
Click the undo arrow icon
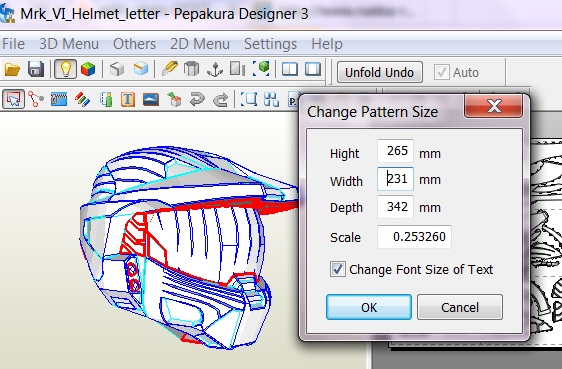pos(197,99)
